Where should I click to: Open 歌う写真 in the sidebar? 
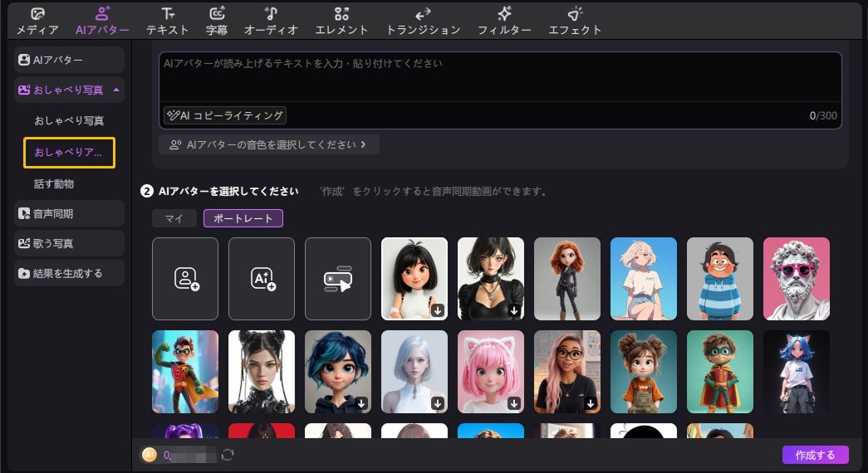[x=69, y=243]
